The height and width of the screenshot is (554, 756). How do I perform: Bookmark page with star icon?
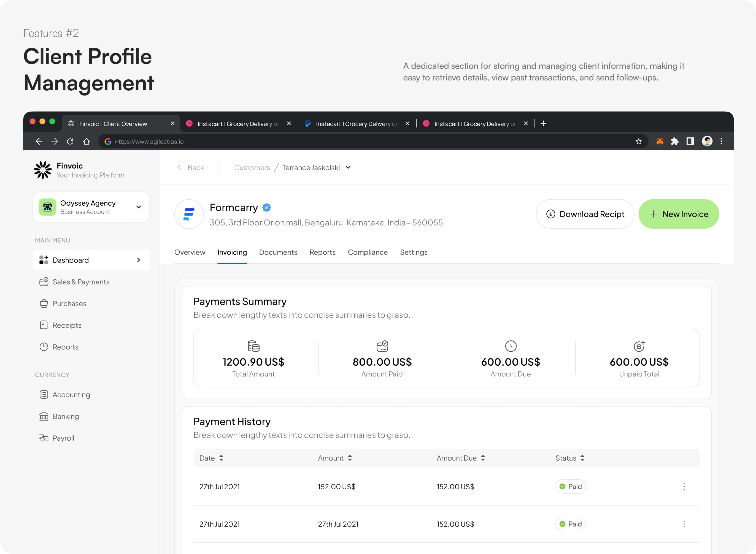tap(638, 141)
